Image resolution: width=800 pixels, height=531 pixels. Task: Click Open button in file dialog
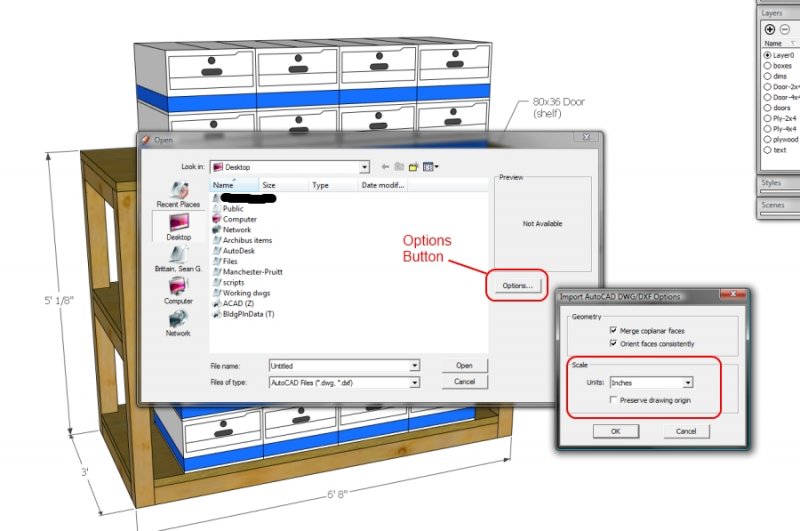coord(464,365)
